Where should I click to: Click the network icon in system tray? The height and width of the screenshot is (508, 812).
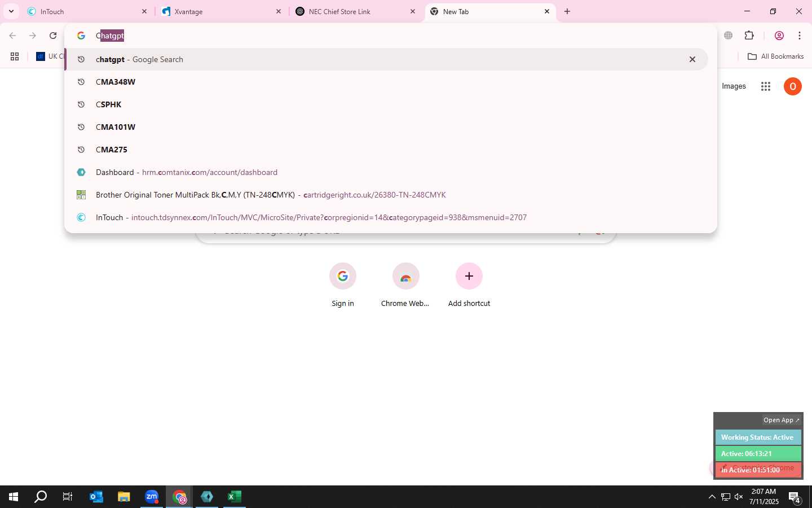click(x=726, y=497)
